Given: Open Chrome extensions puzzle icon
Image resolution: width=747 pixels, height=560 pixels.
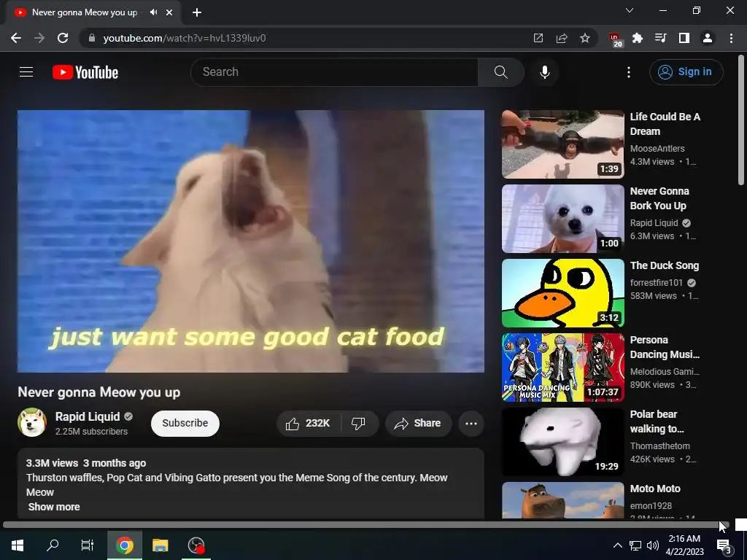Looking at the screenshot, I should pyautogui.click(x=638, y=38).
